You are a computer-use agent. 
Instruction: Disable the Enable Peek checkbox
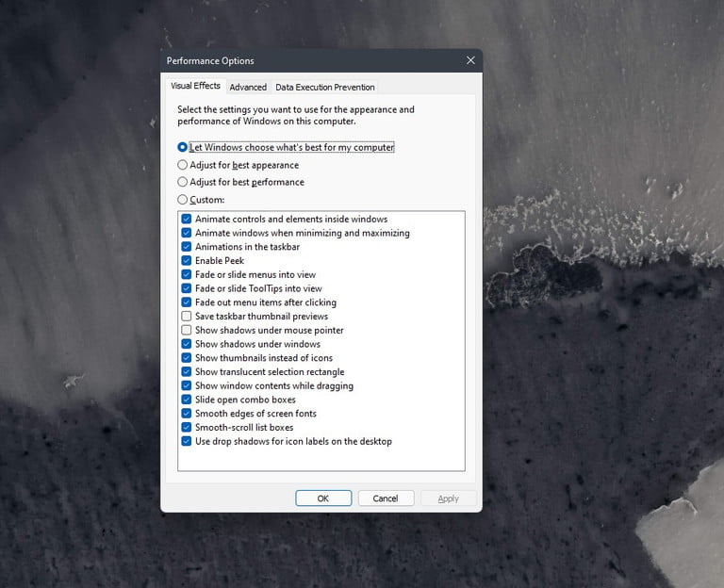tap(187, 260)
